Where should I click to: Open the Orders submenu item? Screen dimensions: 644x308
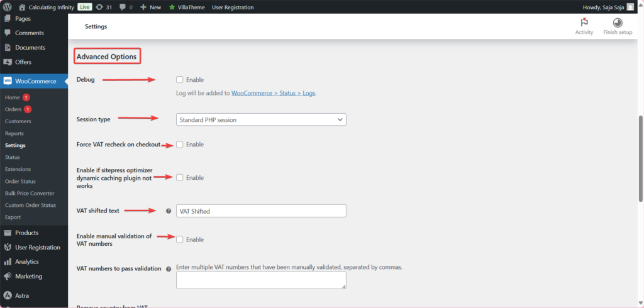click(x=13, y=109)
